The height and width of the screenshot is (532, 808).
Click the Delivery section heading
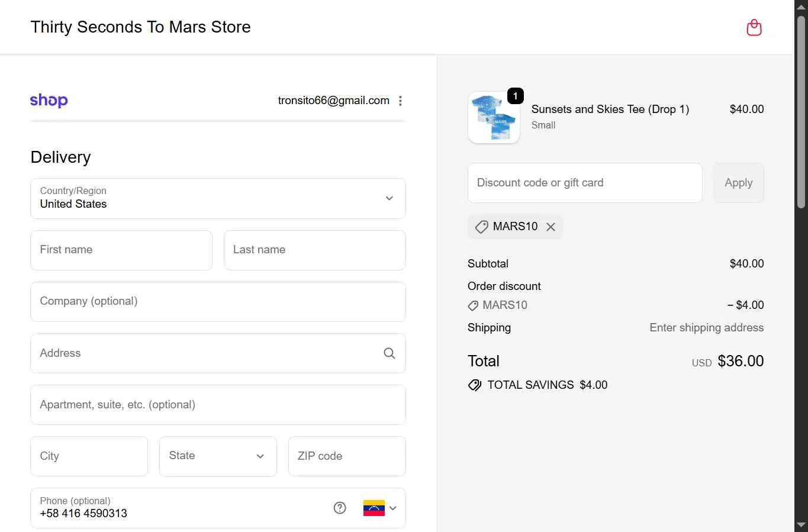(x=61, y=157)
